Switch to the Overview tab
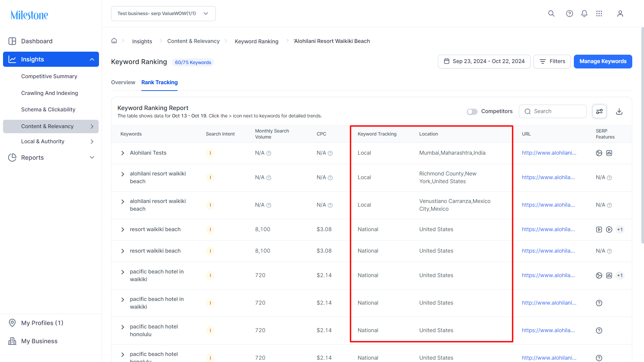 coord(123,82)
